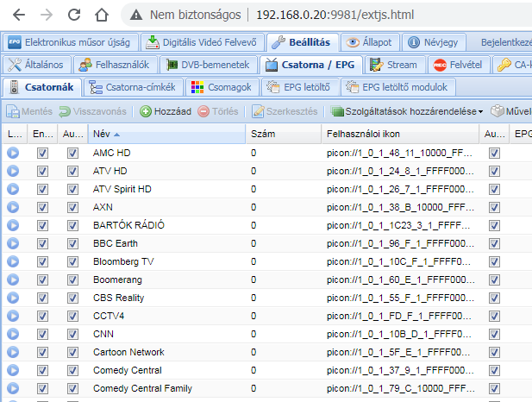Select the BARTÓK RÁDIÓ channel name
This screenshot has height=402, width=532.
click(x=128, y=225)
